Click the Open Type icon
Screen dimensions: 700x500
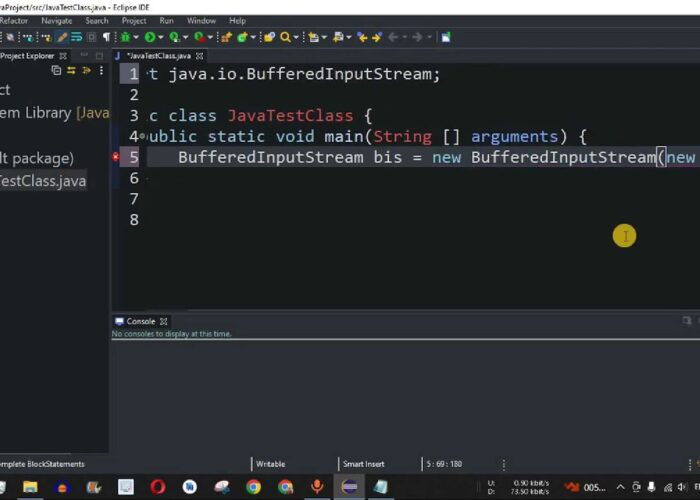point(269,37)
